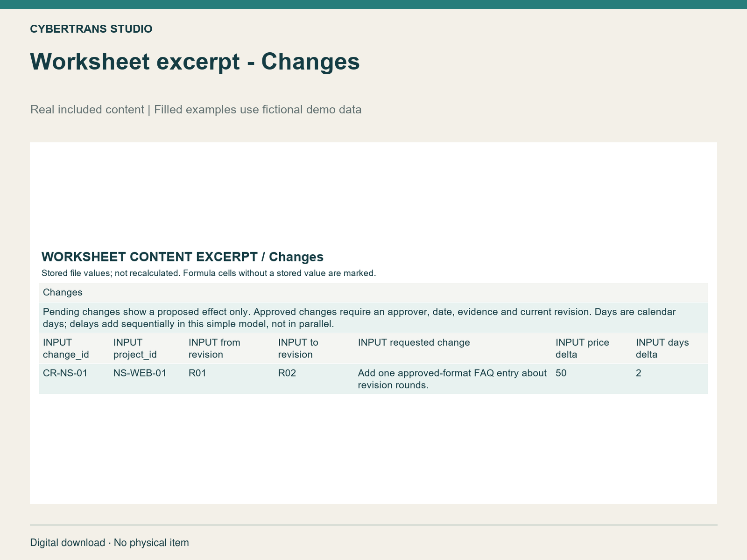This screenshot has width=747, height=560.
Task: Select the Worksheet excerpt - Changes title
Action: coord(195,62)
